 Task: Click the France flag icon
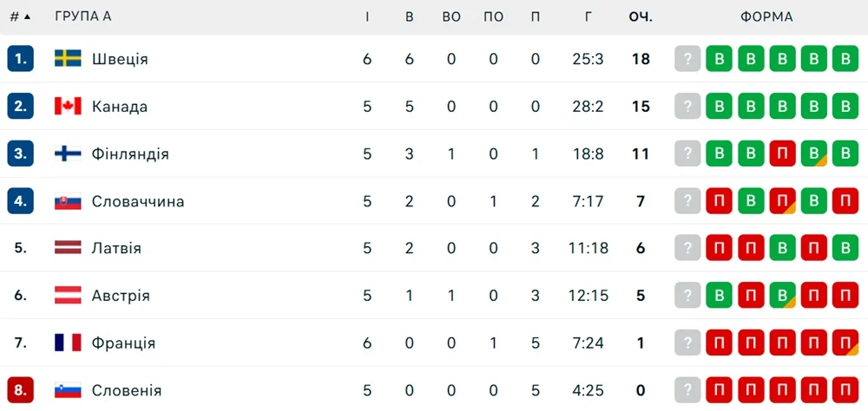pyautogui.click(x=68, y=342)
